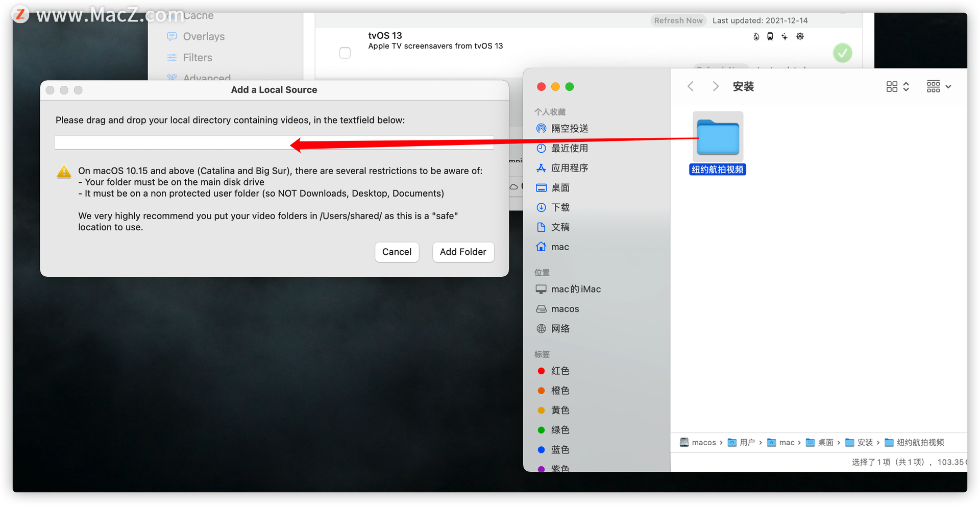Select mac的iMac under 位置

point(576,289)
